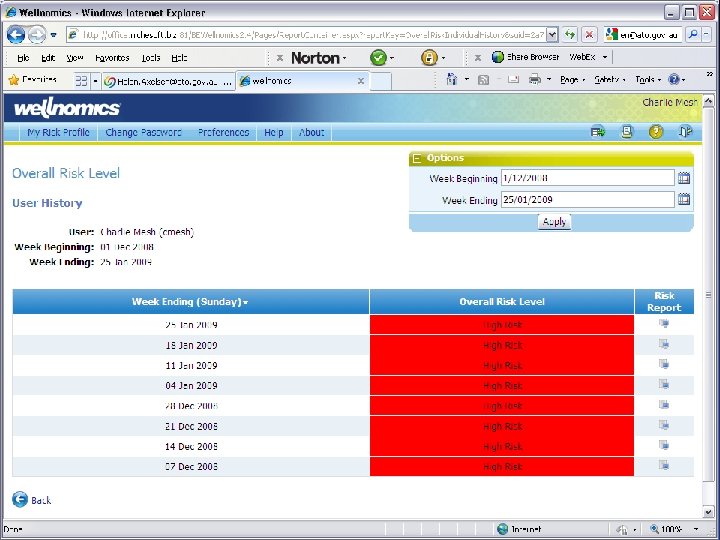Click the Week Beginning date field
The width and height of the screenshot is (720, 540).
(x=587, y=178)
